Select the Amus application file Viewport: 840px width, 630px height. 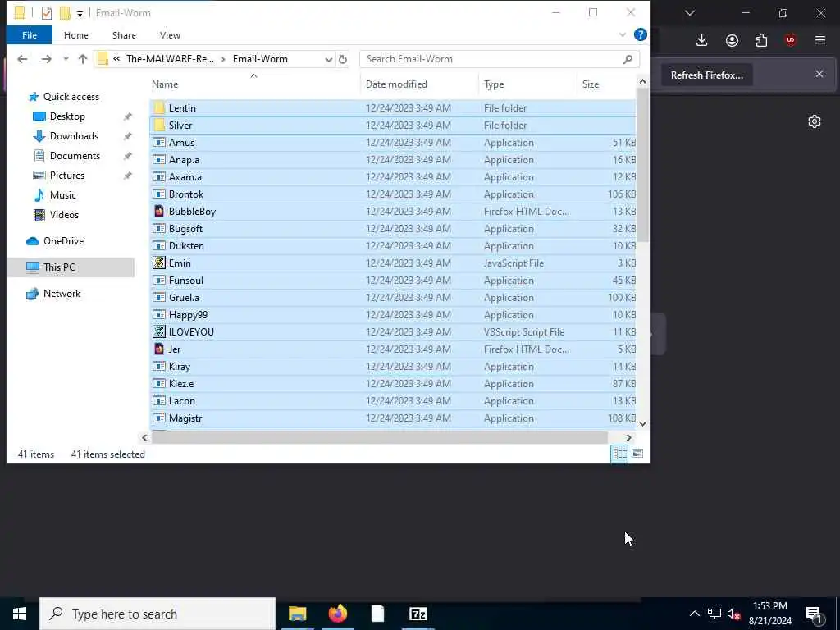pos(393,143)
